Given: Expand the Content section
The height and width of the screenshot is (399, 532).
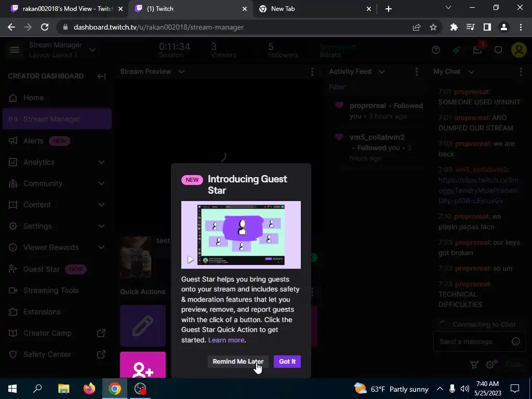Looking at the screenshot, I should [x=57, y=205].
